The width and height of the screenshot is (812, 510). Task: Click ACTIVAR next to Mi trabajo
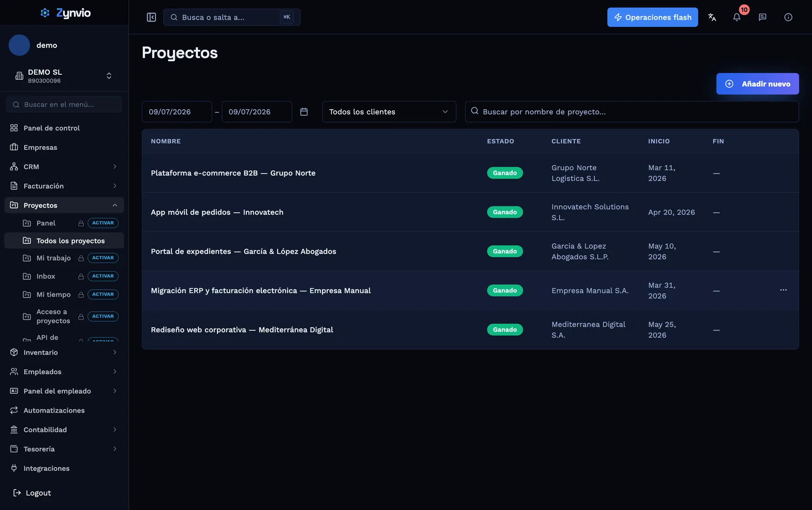tap(103, 258)
